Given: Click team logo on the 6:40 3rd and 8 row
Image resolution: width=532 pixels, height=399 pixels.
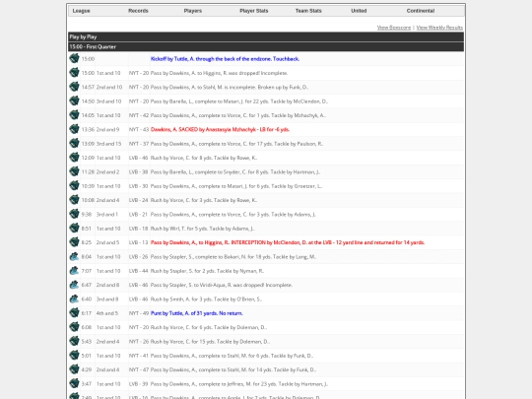Looking at the screenshot, I should [74, 299].
